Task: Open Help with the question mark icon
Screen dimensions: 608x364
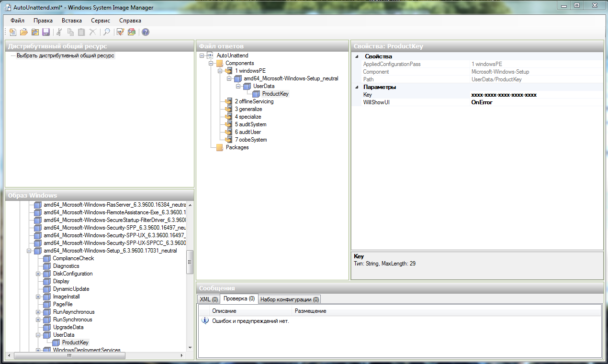Action: (146, 32)
